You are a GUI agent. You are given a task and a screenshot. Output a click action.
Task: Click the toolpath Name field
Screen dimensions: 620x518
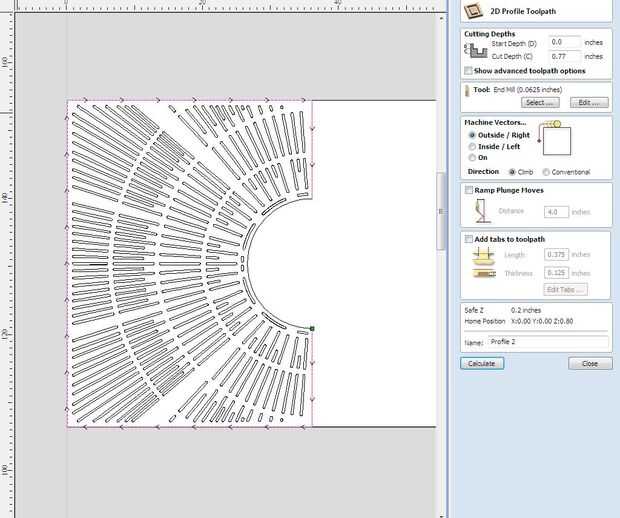548,342
